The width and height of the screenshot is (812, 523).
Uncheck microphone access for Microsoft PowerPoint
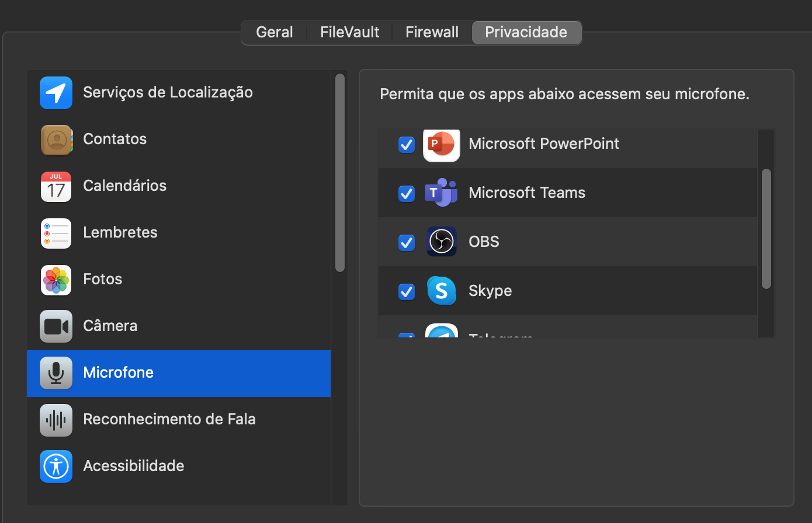click(x=406, y=144)
